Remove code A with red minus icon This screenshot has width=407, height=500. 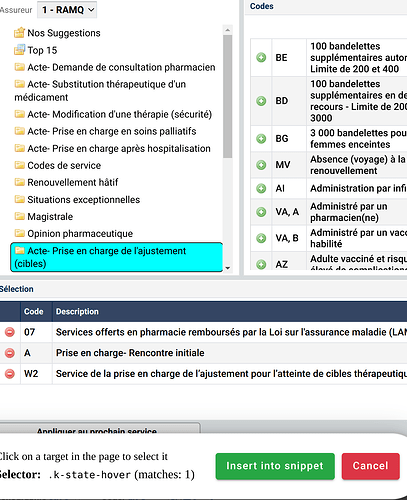click(10, 353)
